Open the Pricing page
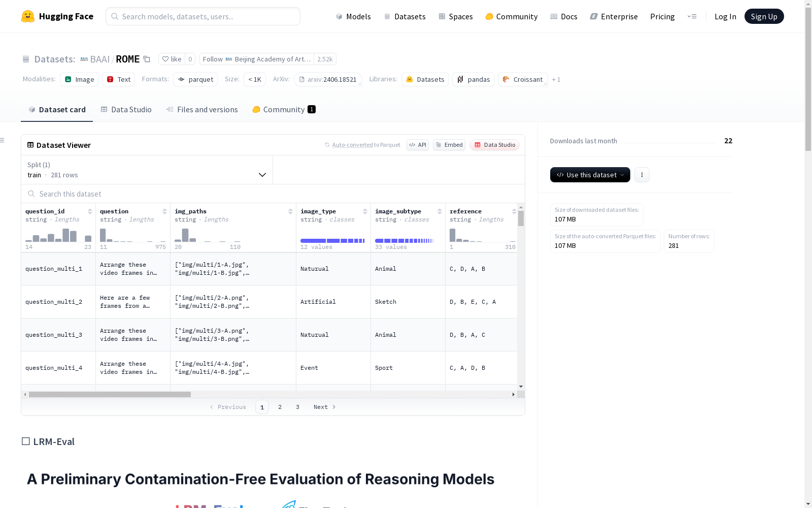Image resolution: width=812 pixels, height=508 pixels. click(662, 17)
